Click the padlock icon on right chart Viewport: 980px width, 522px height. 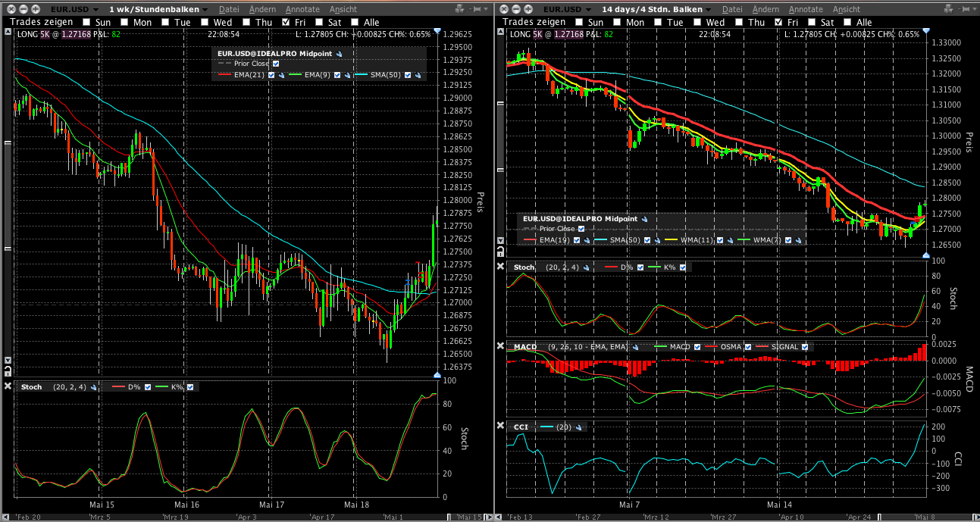[501, 252]
